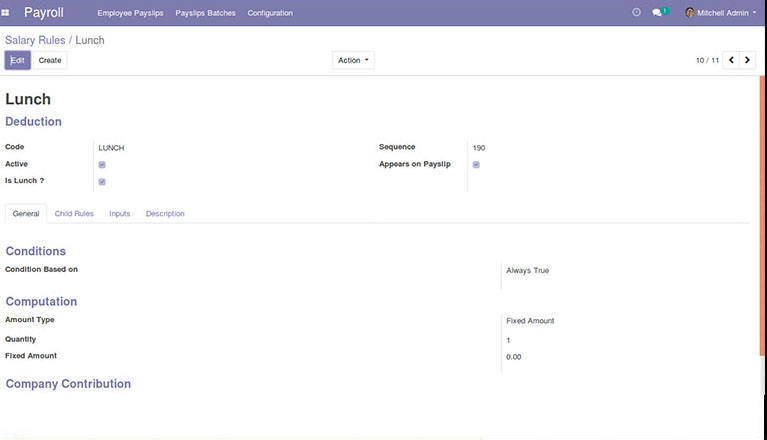Open Payslips Batches menu
Screen dimensions: 767x440
pos(205,13)
